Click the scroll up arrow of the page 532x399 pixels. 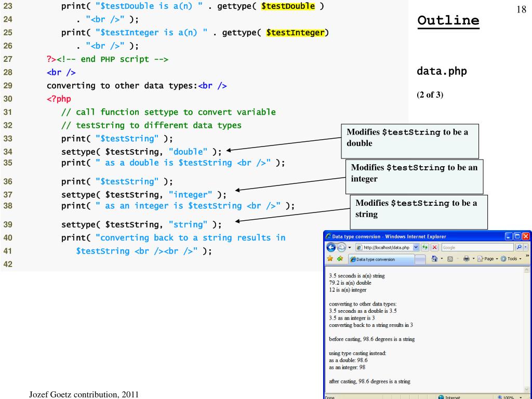pos(527,270)
